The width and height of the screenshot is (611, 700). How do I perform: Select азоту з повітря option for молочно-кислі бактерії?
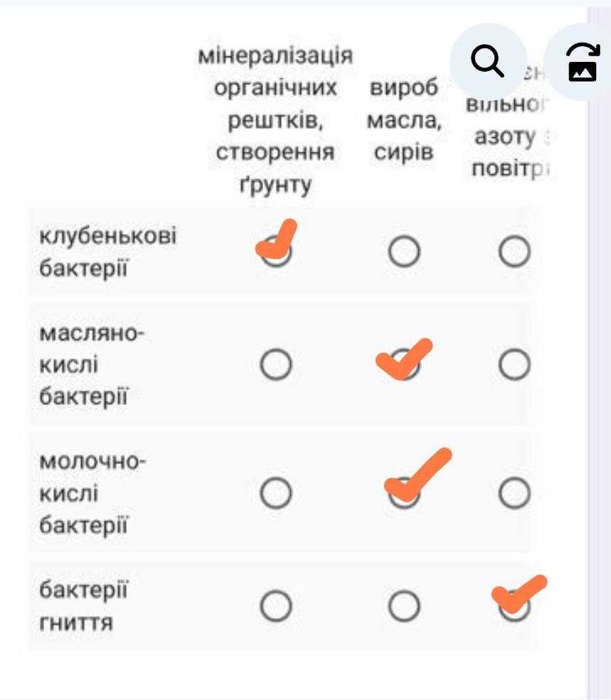pos(514,493)
